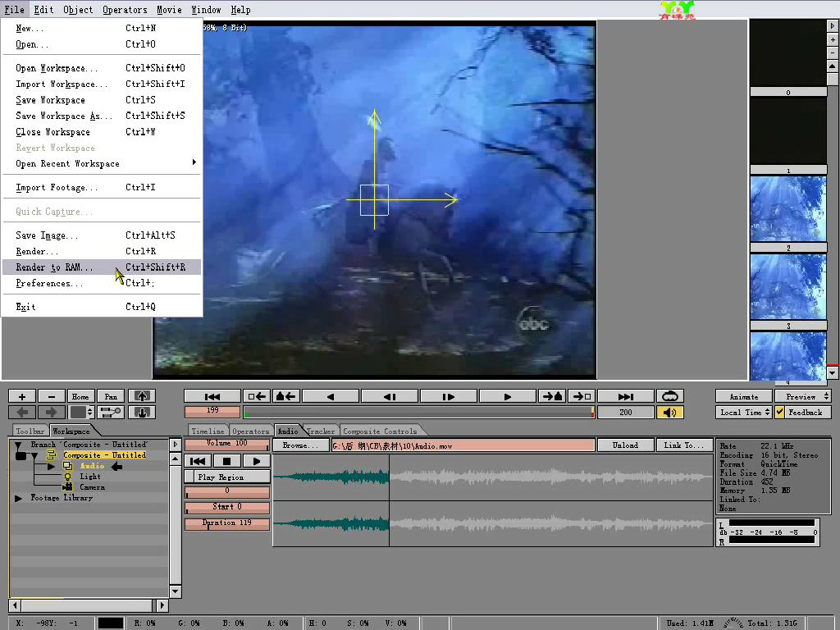Click the Browse... button
This screenshot has height=630, width=840.
pos(300,445)
